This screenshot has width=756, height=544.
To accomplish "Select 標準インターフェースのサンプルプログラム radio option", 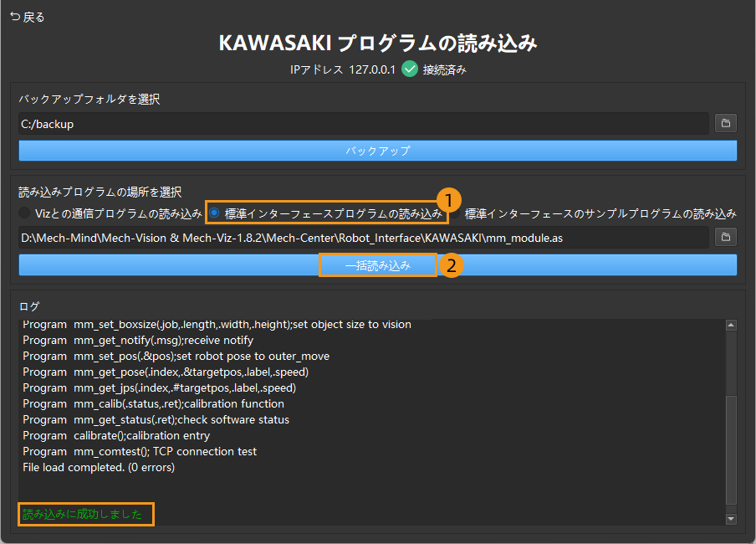I will pyautogui.click(x=455, y=213).
